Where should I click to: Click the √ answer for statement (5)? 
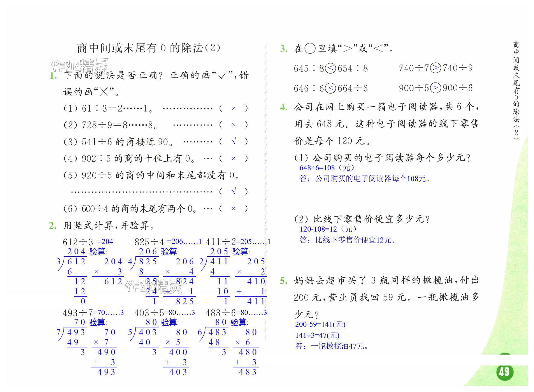(234, 191)
